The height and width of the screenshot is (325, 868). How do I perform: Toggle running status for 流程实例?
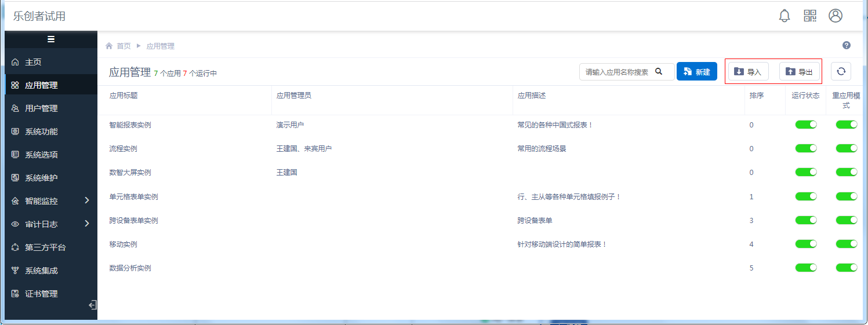(806, 148)
